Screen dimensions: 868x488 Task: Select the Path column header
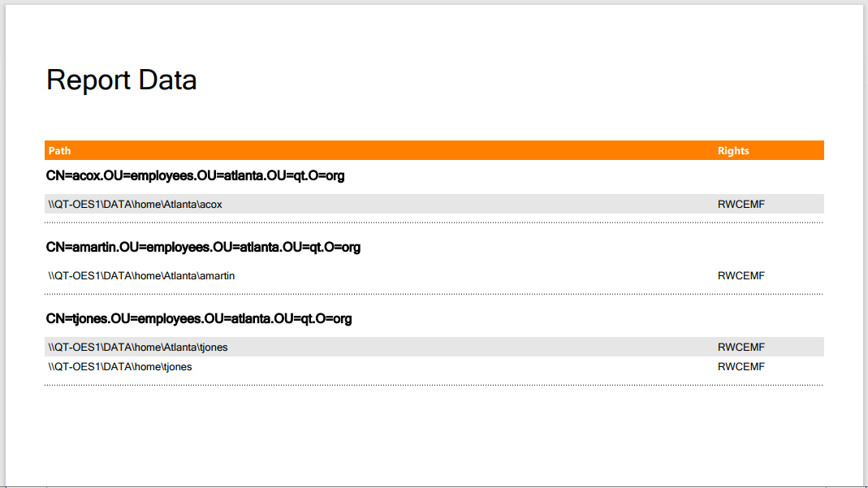coord(59,150)
